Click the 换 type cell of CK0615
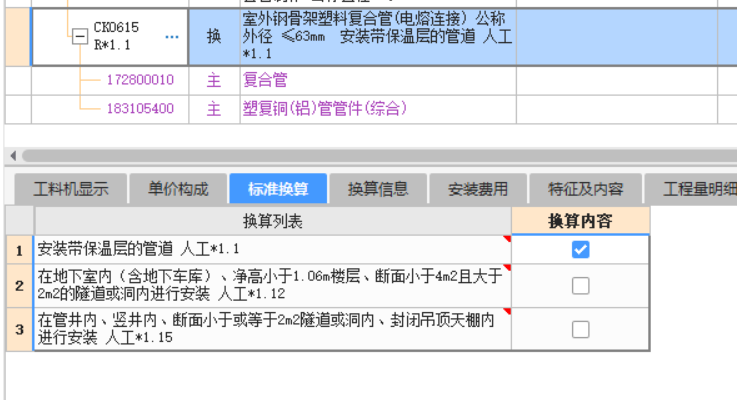737x400 pixels. 214,36
